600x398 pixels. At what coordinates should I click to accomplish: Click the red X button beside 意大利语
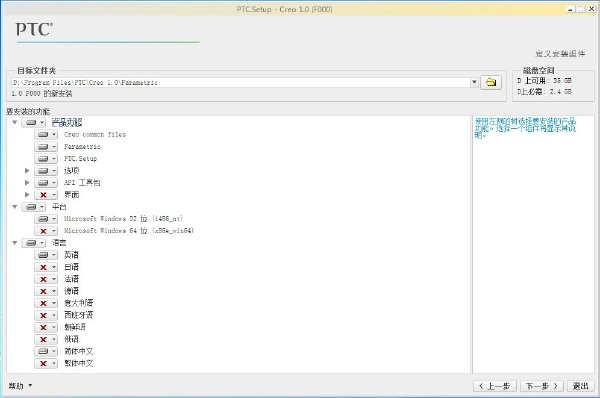(x=46, y=303)
